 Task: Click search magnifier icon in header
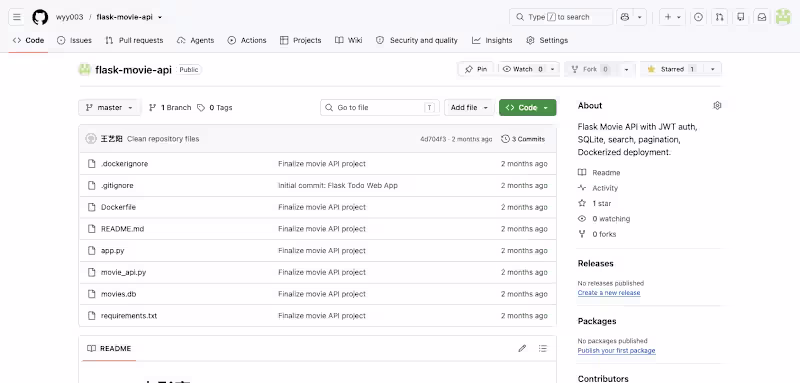(520, 17)
